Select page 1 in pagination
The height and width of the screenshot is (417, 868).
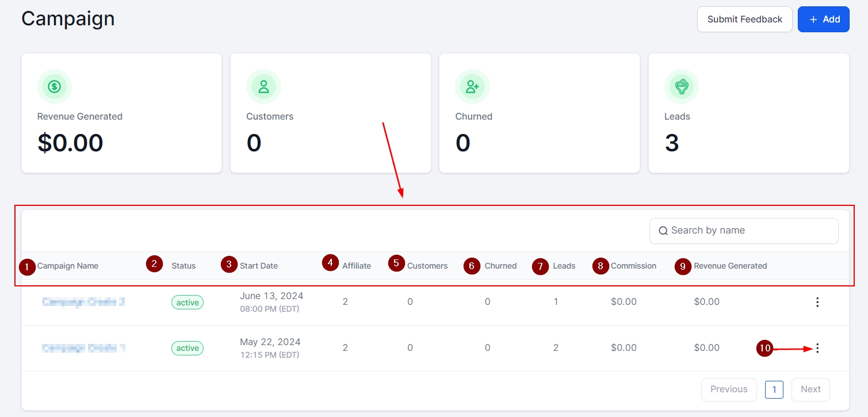pos(774,389)
